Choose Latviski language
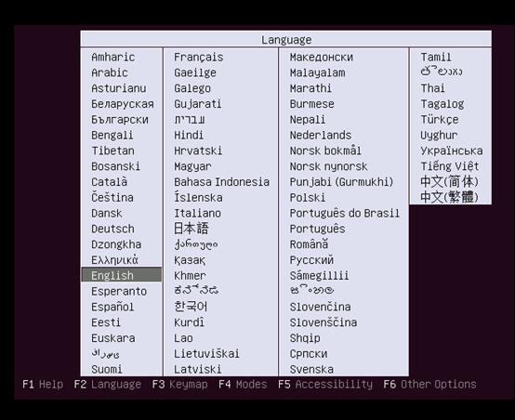This screenshot has width=515, height=420. click(x=198, y=369)
